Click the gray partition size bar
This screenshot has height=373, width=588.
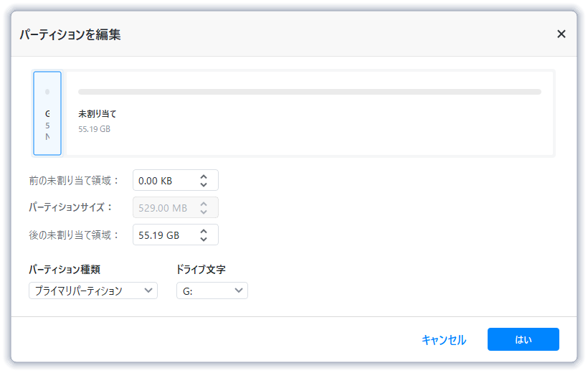[x=309, y=92]
